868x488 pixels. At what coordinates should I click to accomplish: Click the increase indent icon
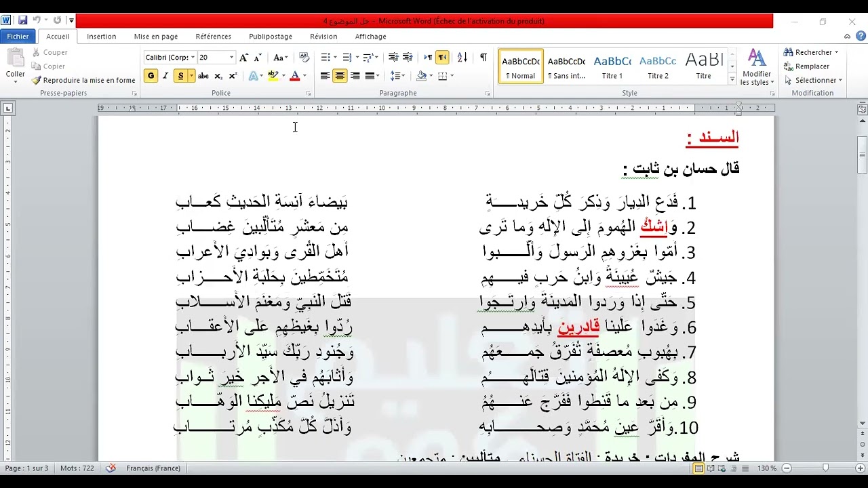click(408, 58)
